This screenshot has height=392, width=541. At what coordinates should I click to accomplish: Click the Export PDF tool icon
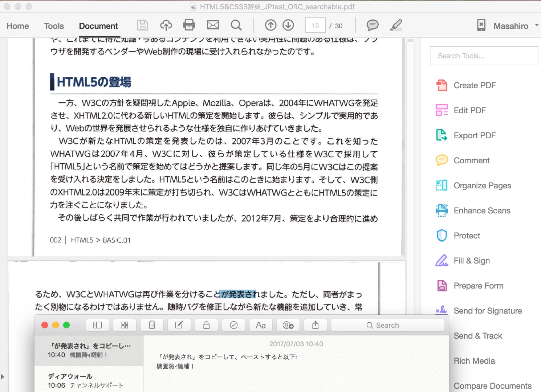442,135
